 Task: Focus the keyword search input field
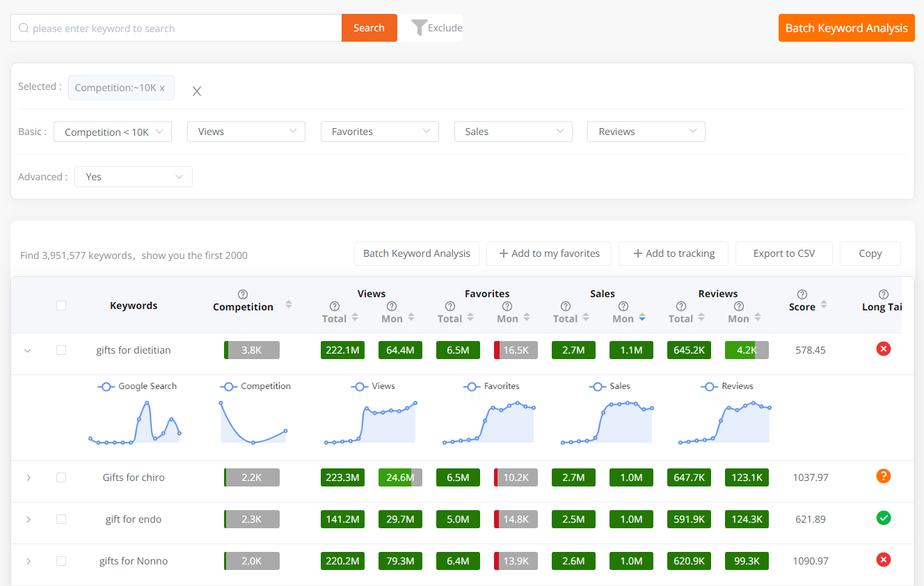(x=181, y=29)
